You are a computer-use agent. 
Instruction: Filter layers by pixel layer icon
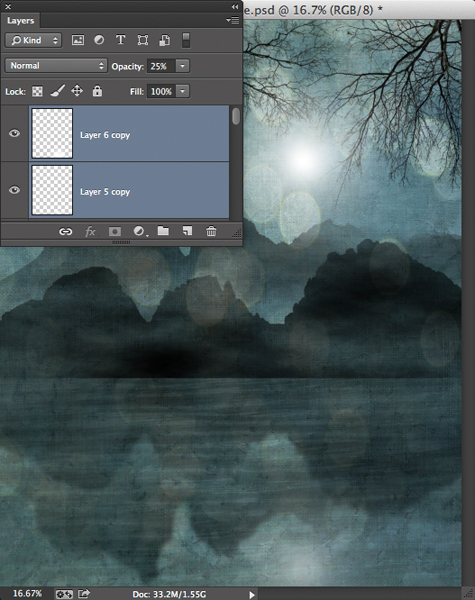coord(78,40)
